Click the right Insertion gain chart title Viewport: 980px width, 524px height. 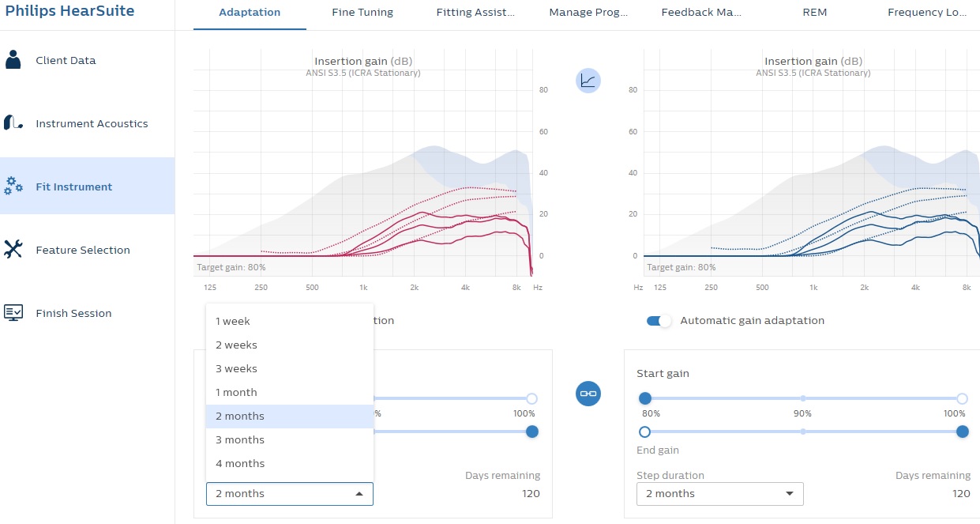point(813,61)
